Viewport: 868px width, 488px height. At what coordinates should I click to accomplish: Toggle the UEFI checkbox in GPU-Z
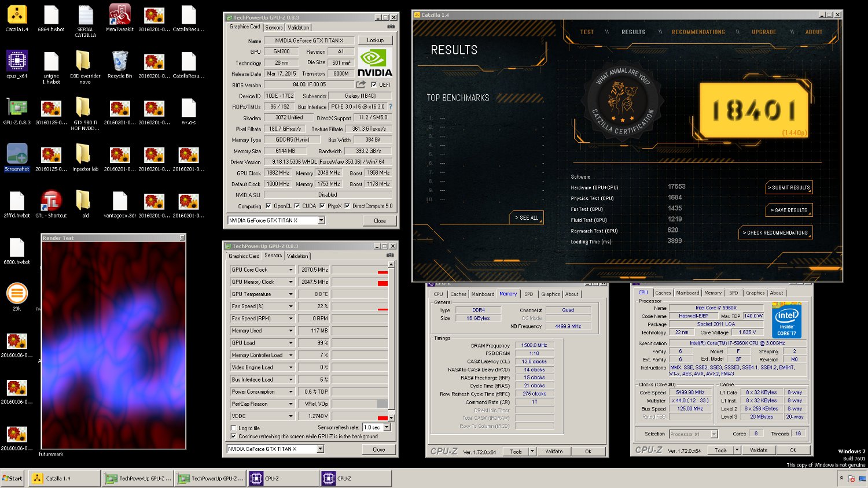click(374, 84)
